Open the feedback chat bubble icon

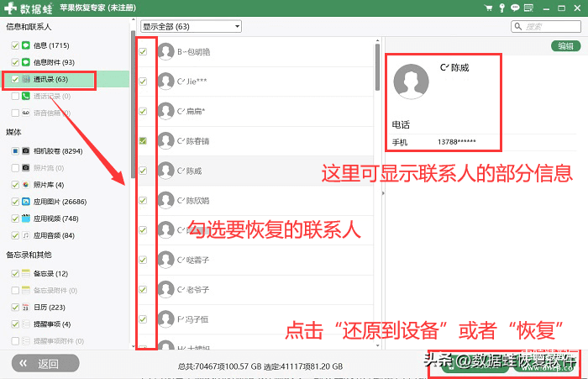(x=515, y=8)
